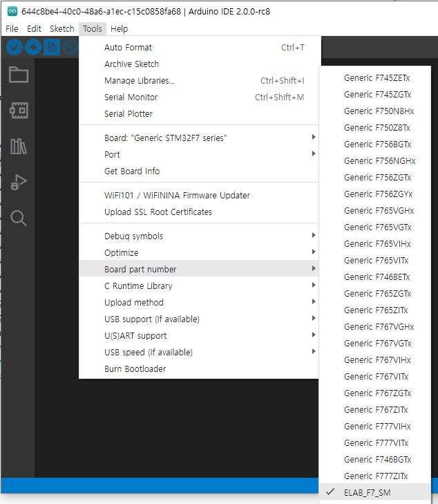Expand USB speed (if available) submenu

tap(199, 353)
